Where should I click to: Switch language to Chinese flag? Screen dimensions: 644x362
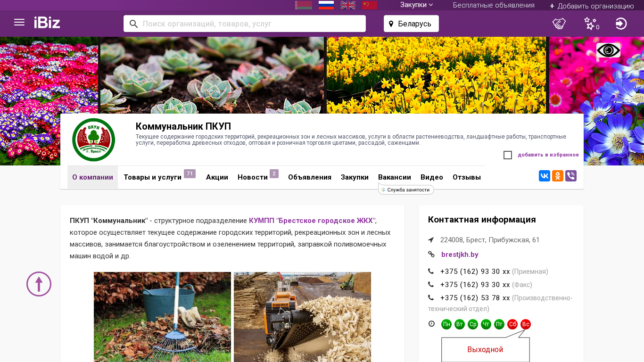(370, 5)
